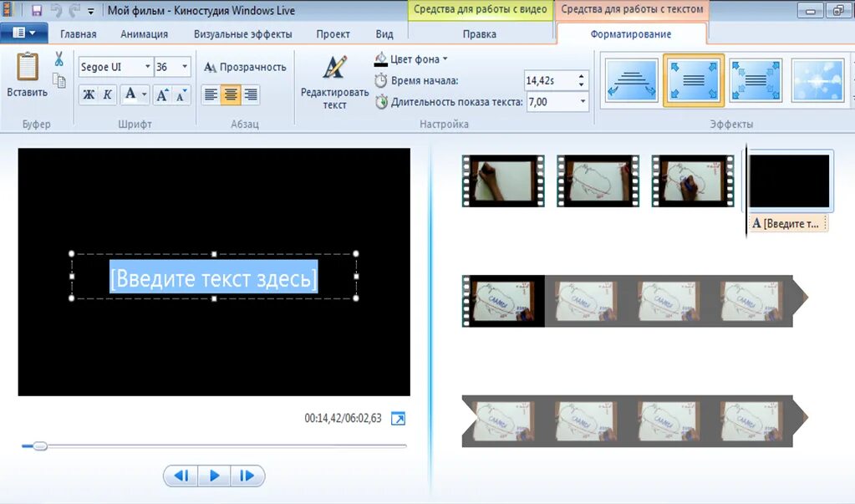Open the Главная tab
The width and height of the screenshot is (855, 504).
click(x=78, y=33)
